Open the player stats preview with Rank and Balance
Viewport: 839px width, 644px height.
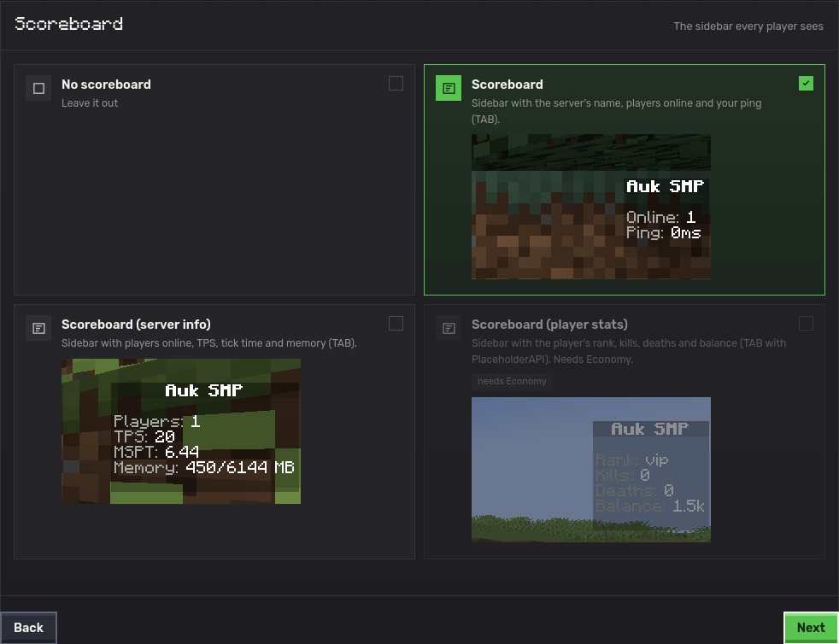(591, 470)
